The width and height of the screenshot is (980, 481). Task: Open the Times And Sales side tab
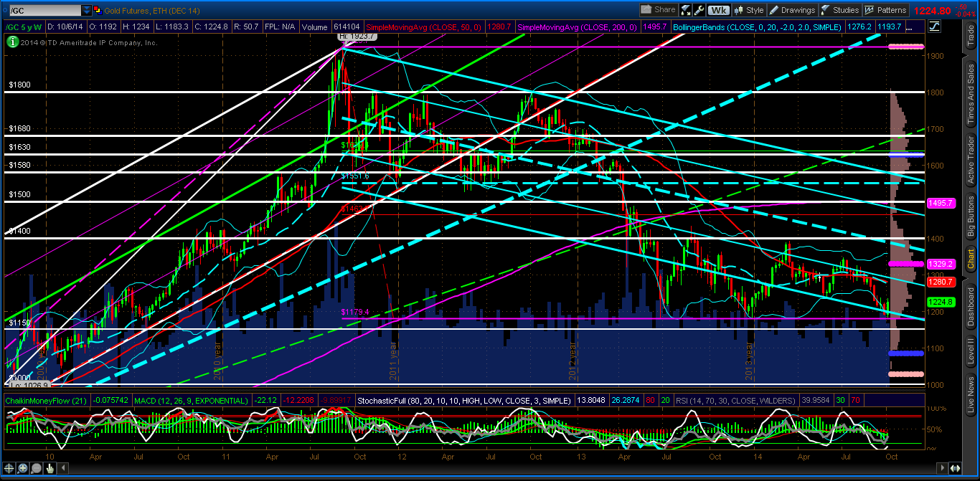point(971,92)
